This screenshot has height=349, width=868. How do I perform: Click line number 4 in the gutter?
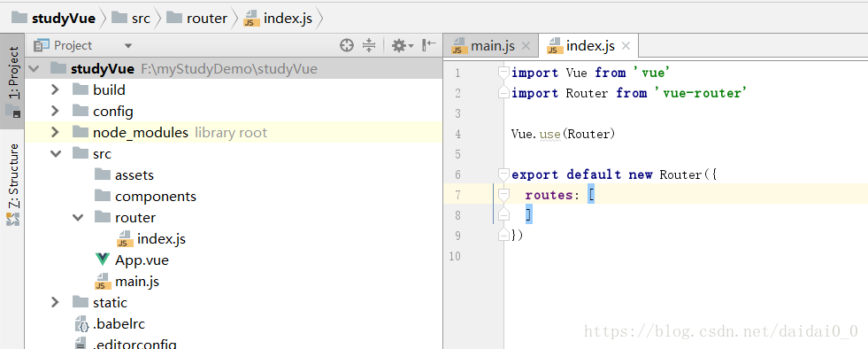(457, 134)
